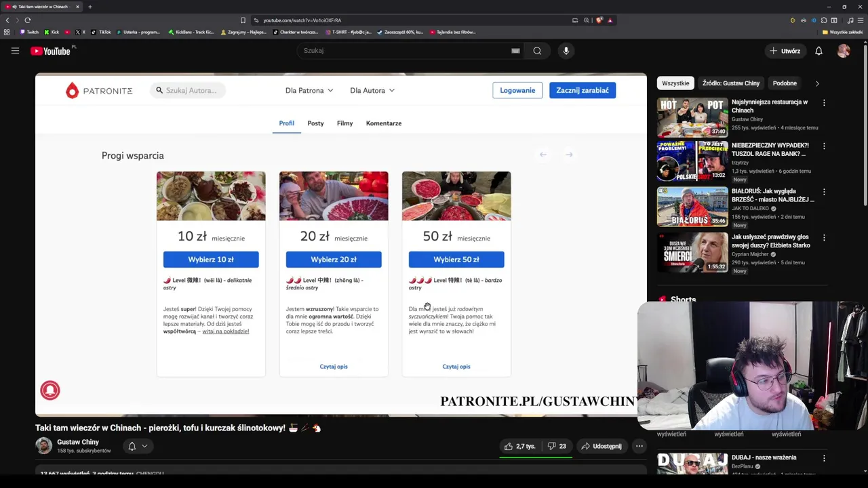The width and height of the screenshot is (868, 488).
Task: Open Gustaw Chiny channel avatar
Action: tap(43, 446)
